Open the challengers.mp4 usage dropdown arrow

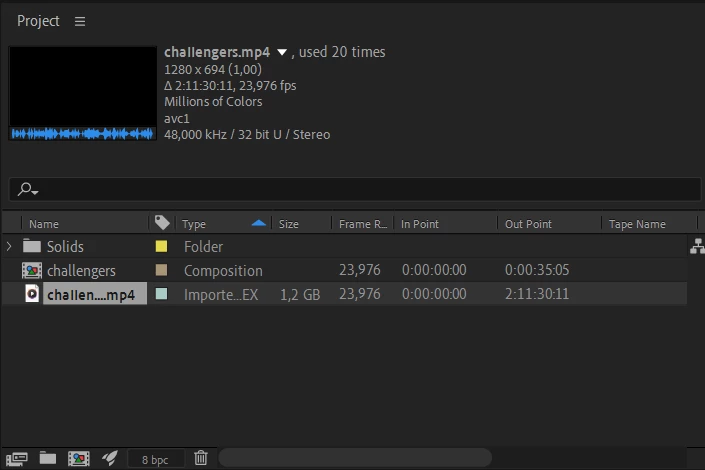[x=282, y=52]
